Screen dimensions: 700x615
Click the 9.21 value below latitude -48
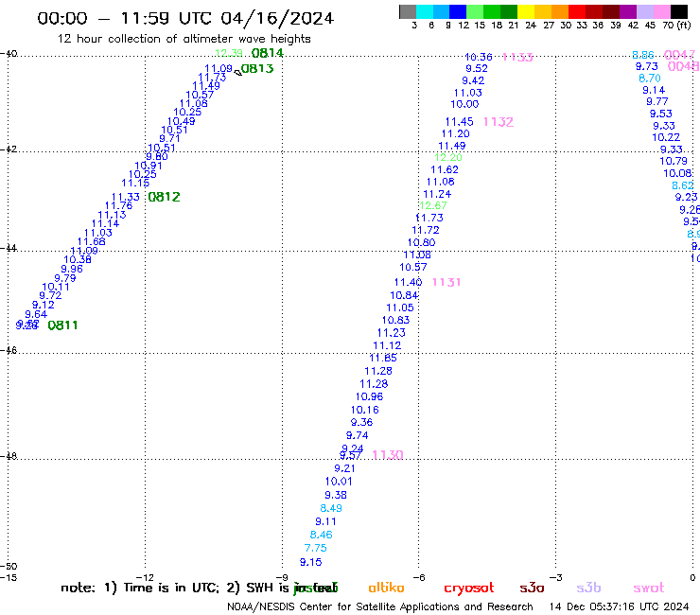click(344, 468)
